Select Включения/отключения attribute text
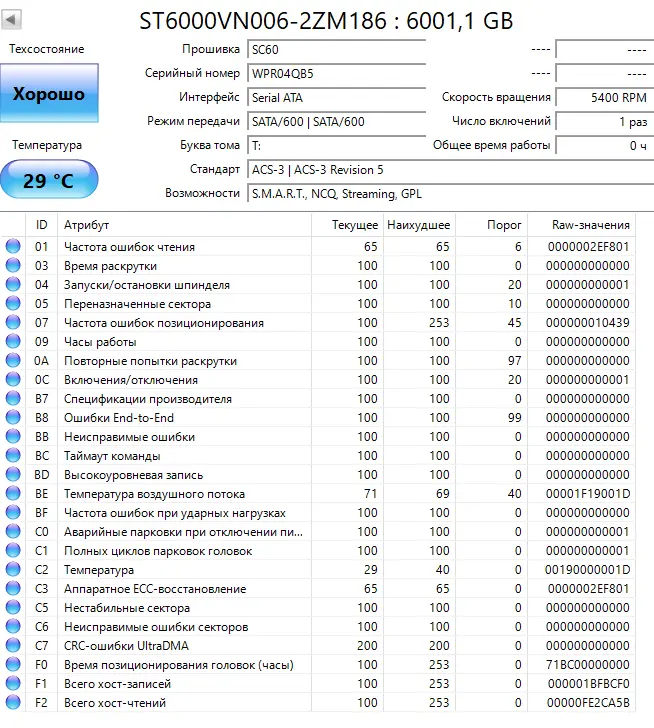Screen dimensions: 654x728 (x=131, y=380)
